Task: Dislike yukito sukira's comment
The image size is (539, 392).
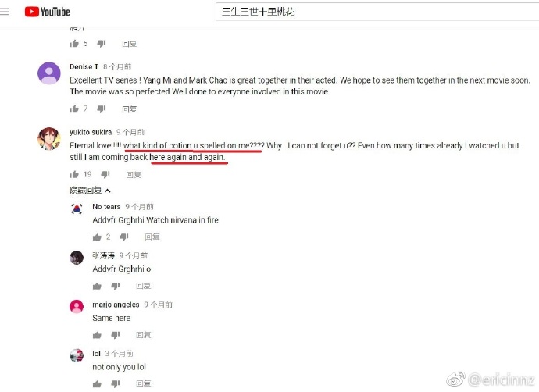Action: tap(105, 175)
